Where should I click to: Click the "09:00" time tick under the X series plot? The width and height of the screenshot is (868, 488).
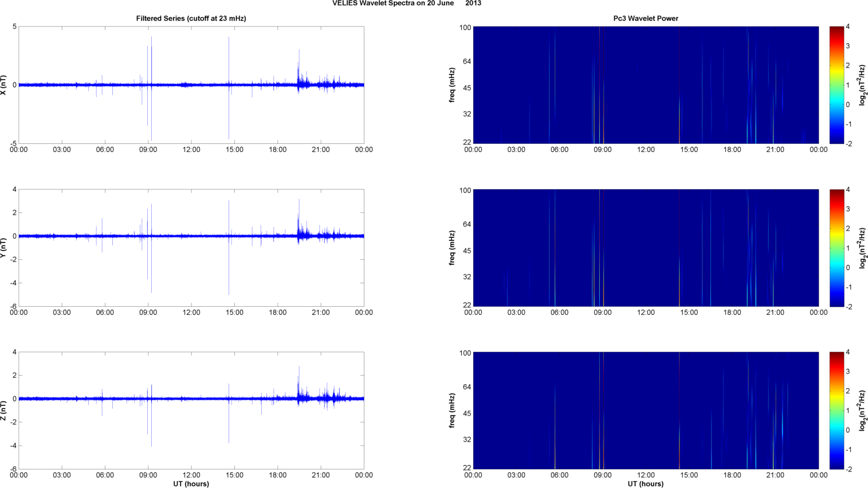pyautogui.click(x=148, y=150)
